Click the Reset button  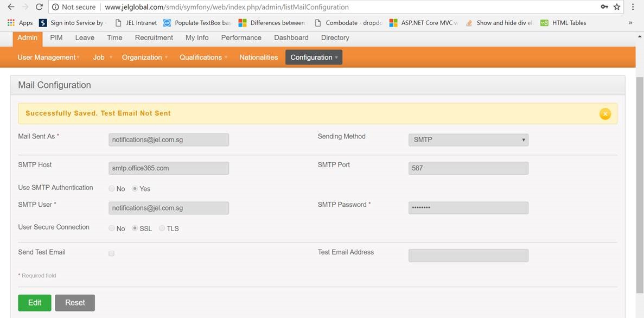75,303
